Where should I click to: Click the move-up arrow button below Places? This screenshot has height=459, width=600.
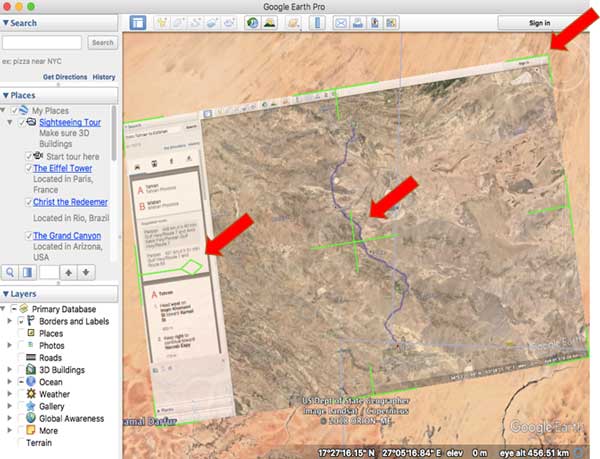68,272
